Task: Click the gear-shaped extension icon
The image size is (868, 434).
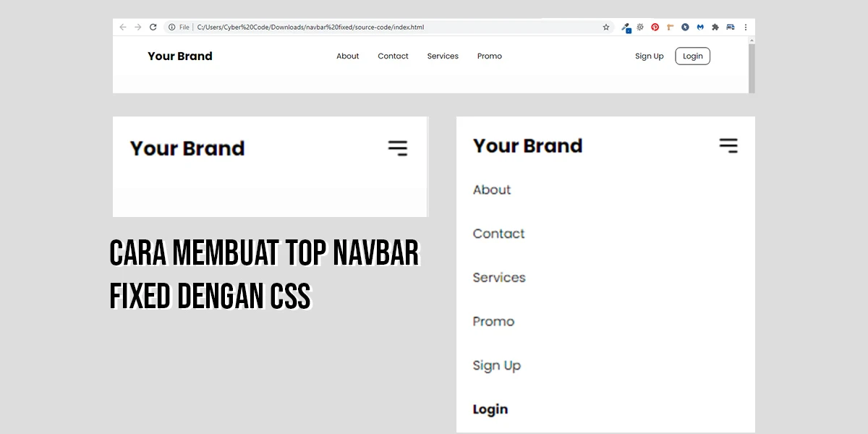Action: tap(639, 27)
